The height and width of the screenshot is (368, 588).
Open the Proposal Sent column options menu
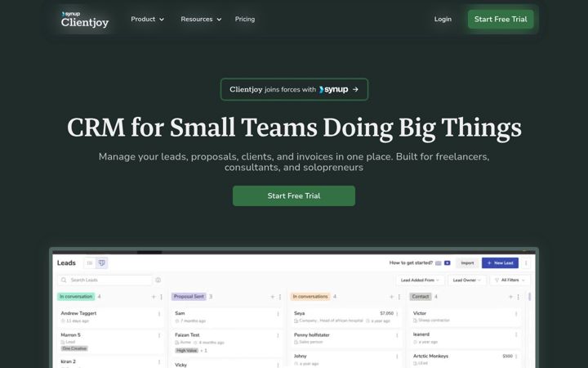click(280, 297)
